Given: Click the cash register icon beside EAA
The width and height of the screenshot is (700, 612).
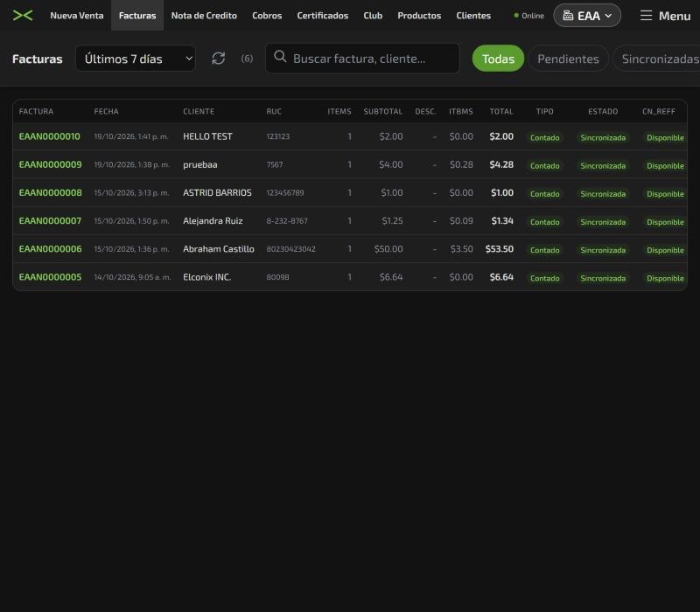Looking at the screenshot, I should tap(568, 16).
